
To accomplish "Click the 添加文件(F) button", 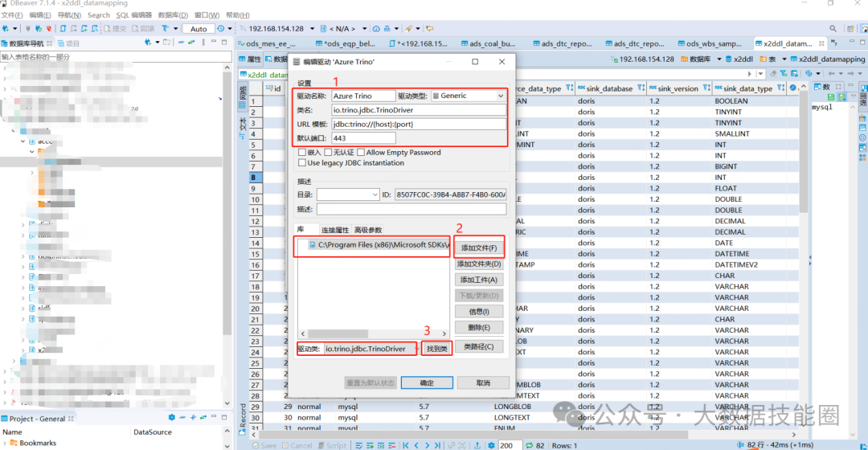I will [x=479, y=248].
